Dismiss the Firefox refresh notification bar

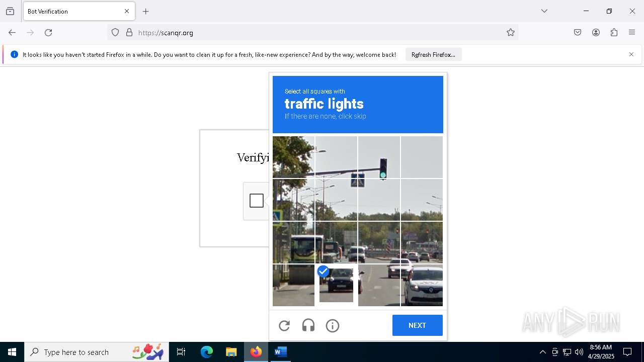click(631, 54)
